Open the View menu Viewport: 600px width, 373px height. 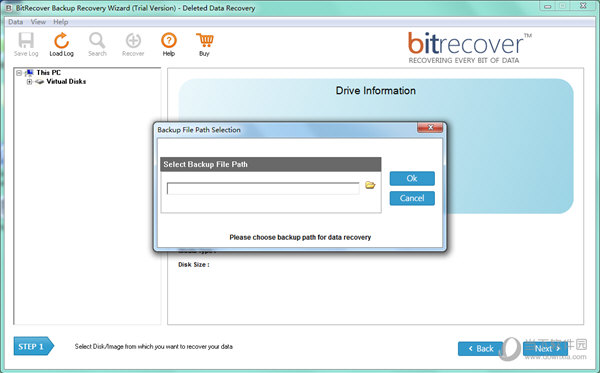coord(38,22)
